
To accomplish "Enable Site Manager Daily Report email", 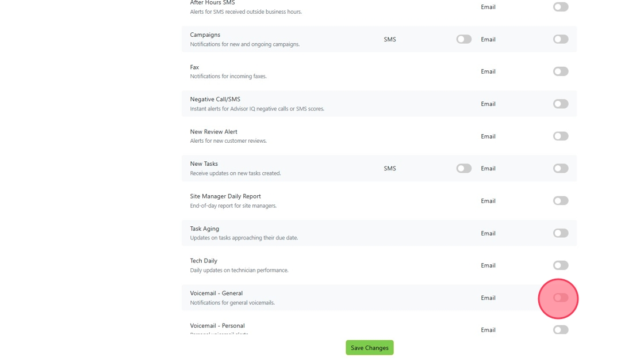I will (x=561, y=200).
